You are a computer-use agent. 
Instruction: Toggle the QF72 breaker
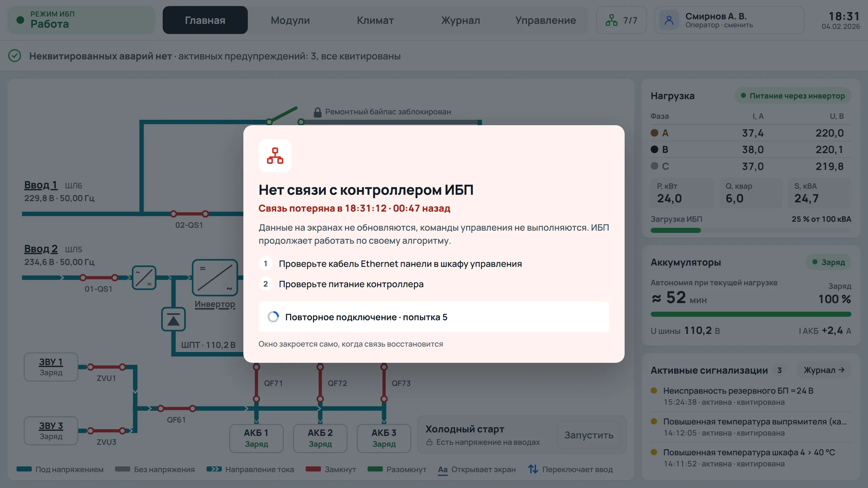pos(320,383)
